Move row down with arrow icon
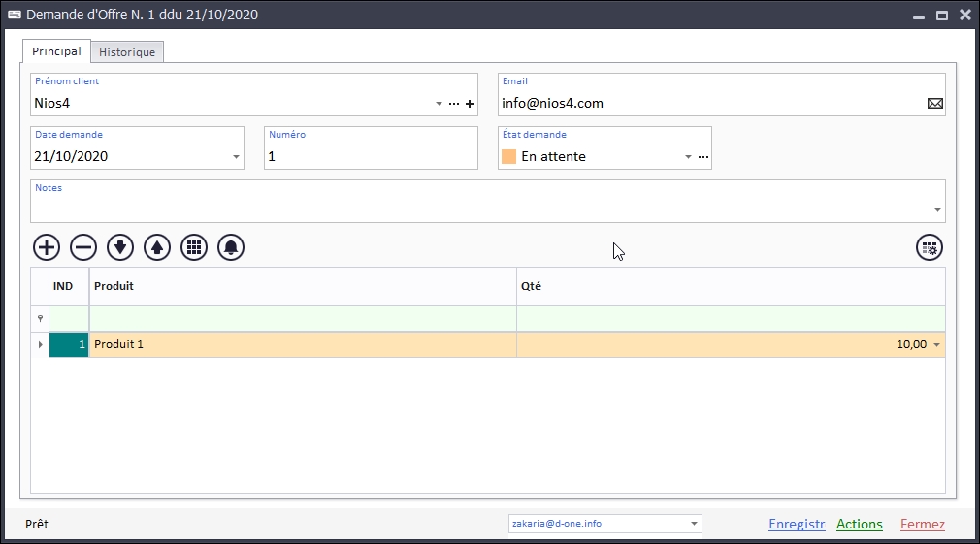The width and height of the screenshot is (980, 544). [120, 247]
